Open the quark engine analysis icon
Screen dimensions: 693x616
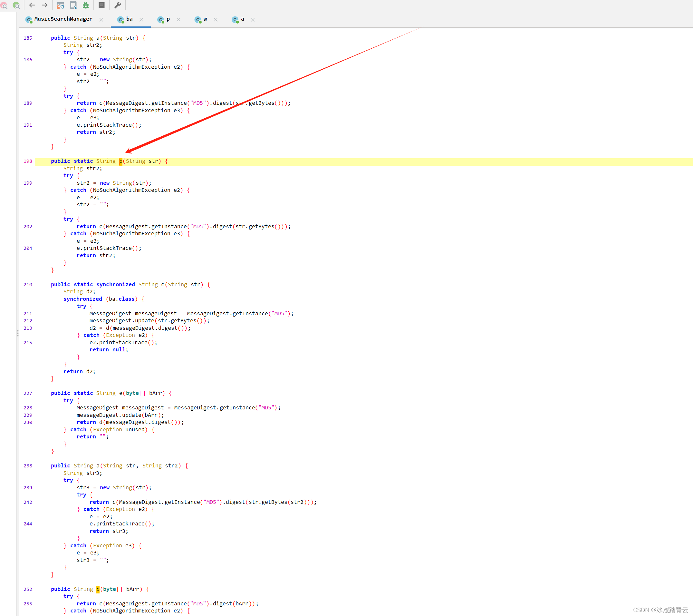[73, 5]
